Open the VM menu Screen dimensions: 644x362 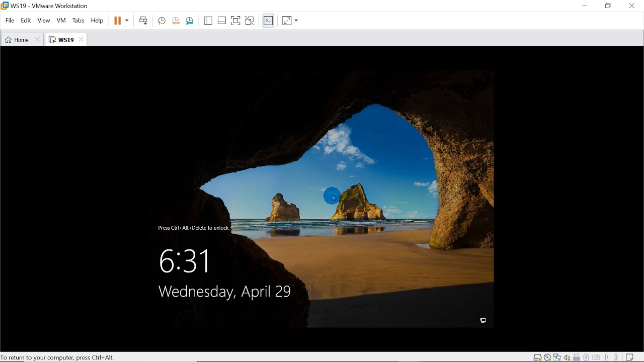pos(61,21)
